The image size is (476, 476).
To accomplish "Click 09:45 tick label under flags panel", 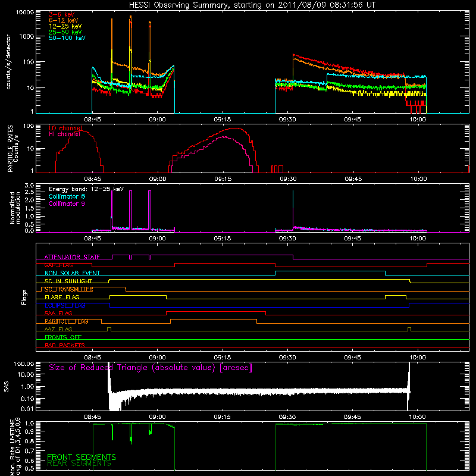I will click(x=352, y=358).
